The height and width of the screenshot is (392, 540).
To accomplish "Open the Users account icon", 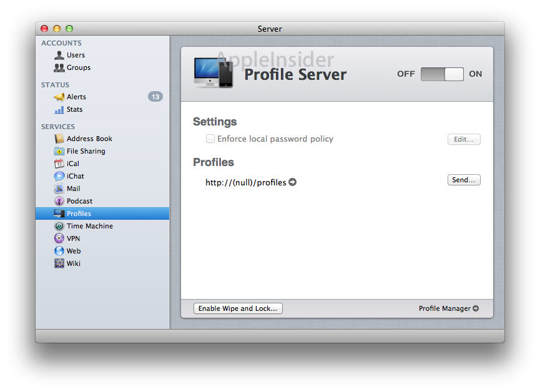I will tap(59, 55).
